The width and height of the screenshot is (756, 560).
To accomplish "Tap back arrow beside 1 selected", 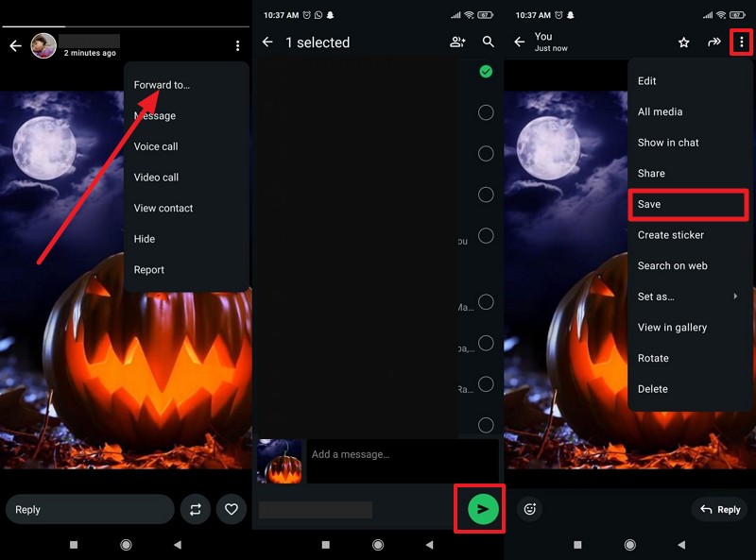I will (x=267, y=42).
